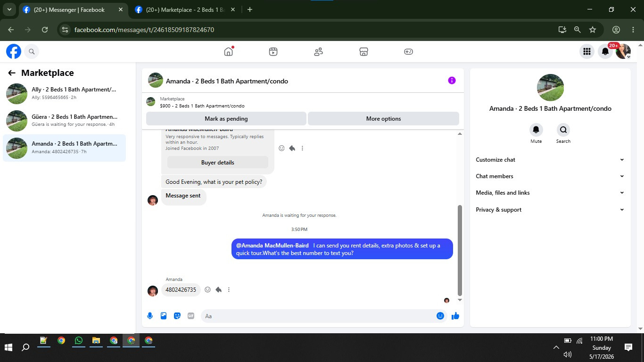Go back using the Marketplace back arrow

coord(12,73)
